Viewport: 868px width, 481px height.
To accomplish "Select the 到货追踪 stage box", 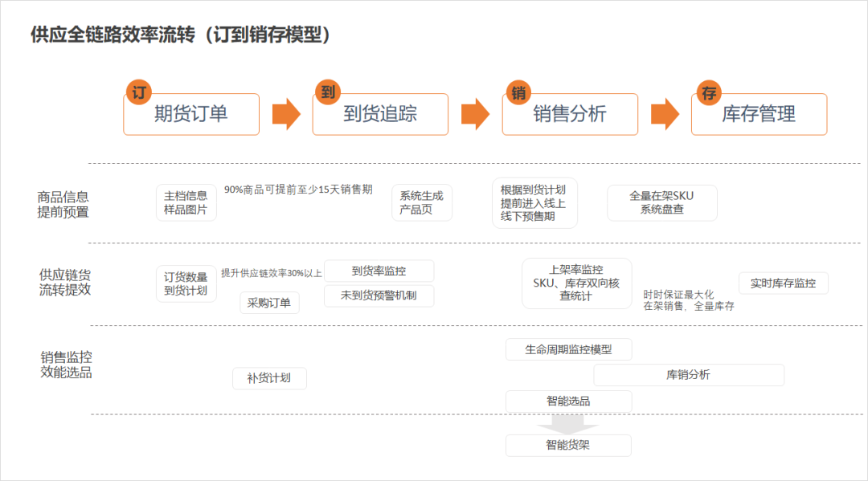I will pos(380,115).
